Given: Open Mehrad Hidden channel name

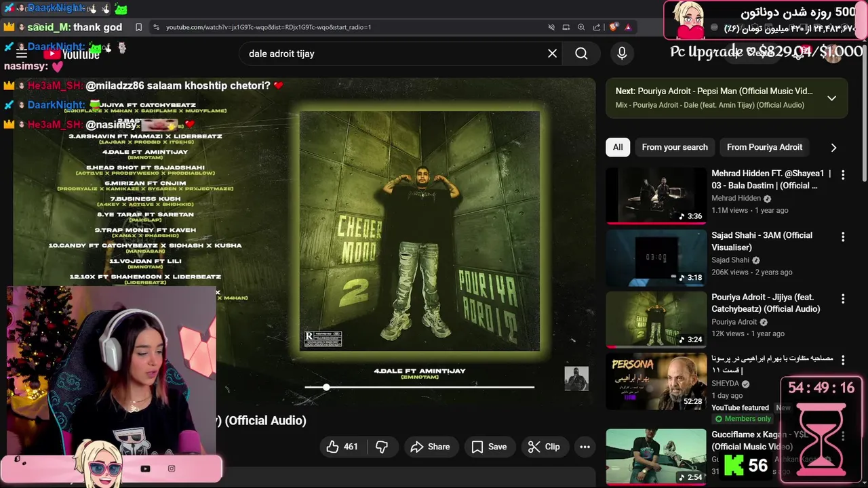Looking at the screenshot, I should click(x=736, y=199).
